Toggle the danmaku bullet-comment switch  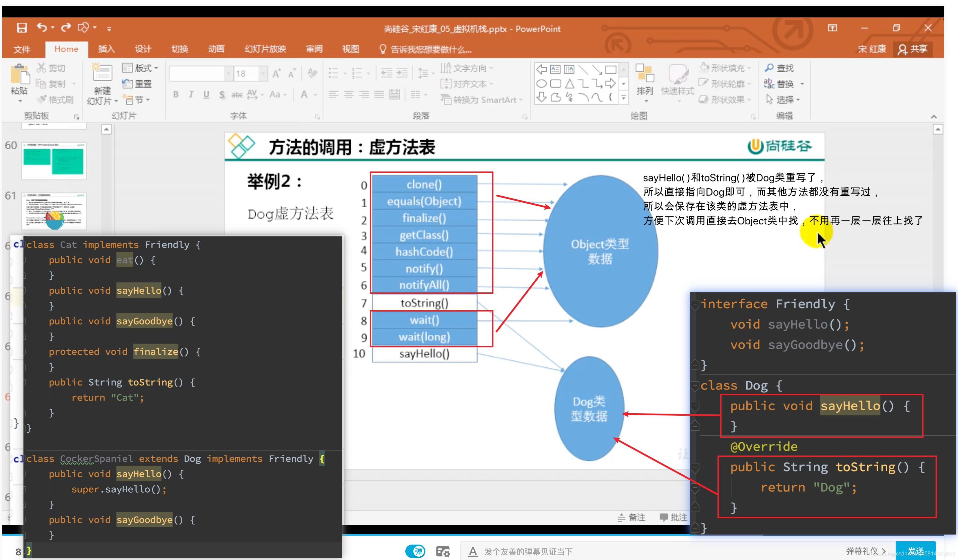pyautogui.click(x=415, y=551)
